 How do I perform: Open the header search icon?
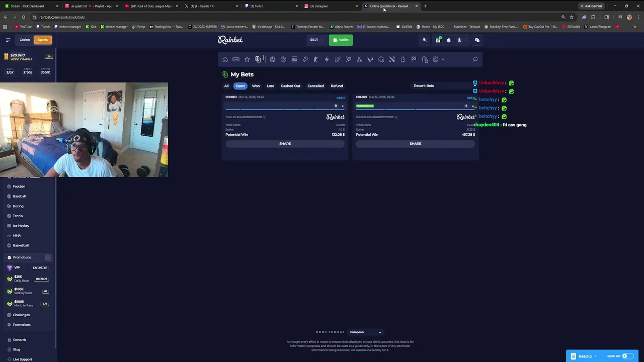pyautogui.click(x=424, y=40)
